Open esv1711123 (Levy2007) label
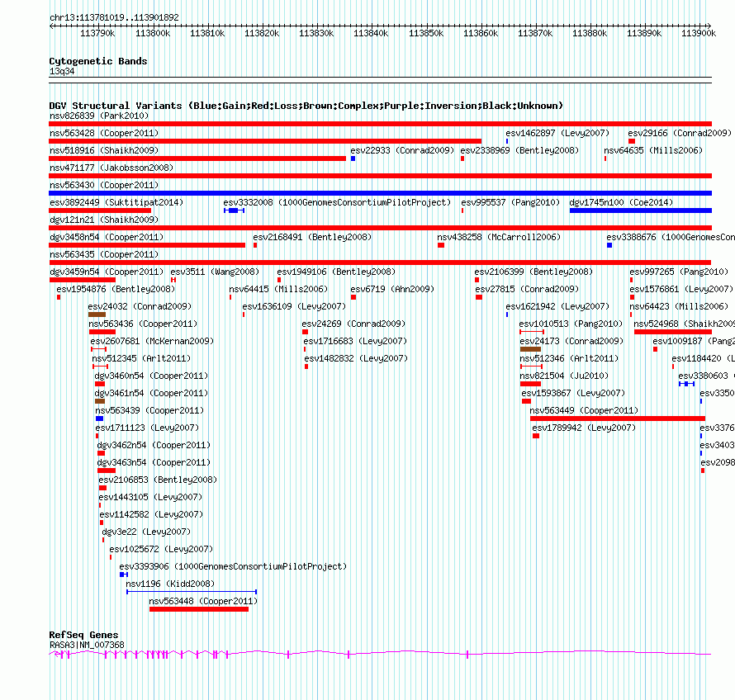 147,428
